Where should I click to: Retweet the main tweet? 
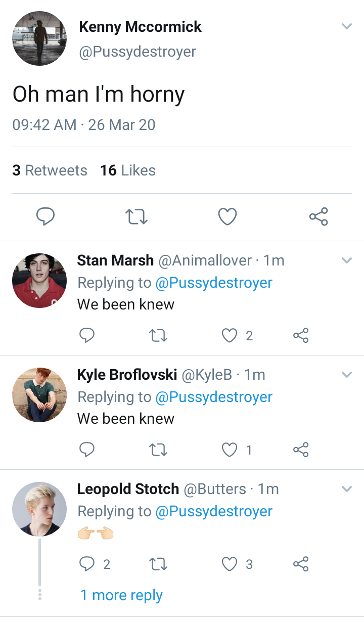(136, 217)
